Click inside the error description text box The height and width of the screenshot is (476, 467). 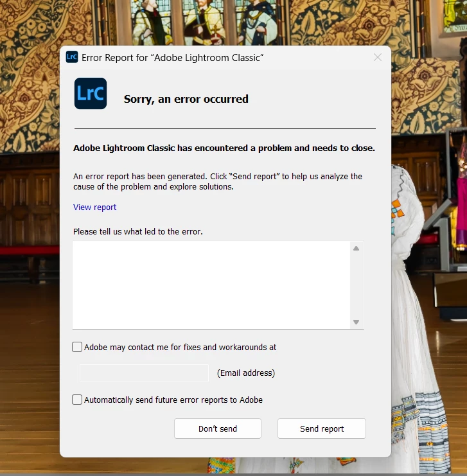tap(211, 285)
